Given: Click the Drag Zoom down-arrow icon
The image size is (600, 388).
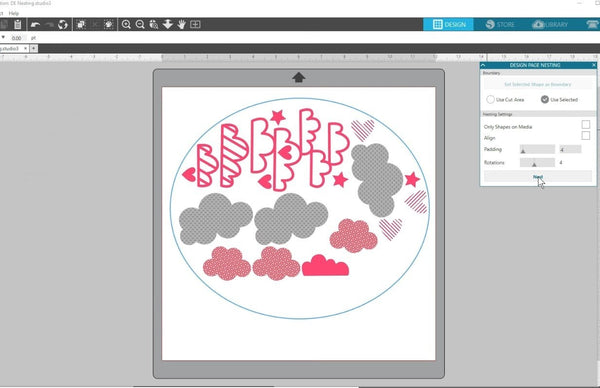Looking at the screenshot, I should (x=168, y=24).
